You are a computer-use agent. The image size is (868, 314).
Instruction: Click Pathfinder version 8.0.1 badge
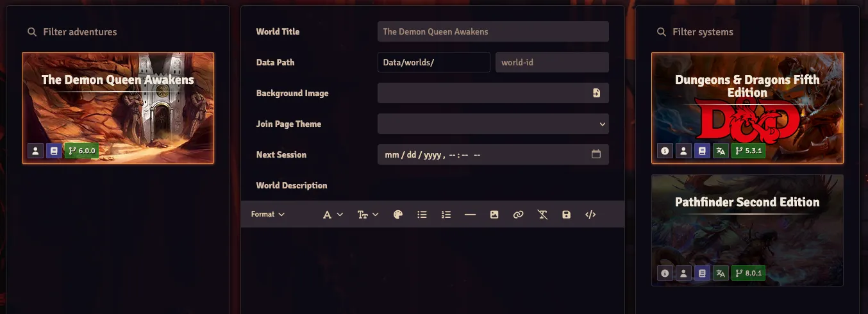pyautogui.click(x=749, y=273)
